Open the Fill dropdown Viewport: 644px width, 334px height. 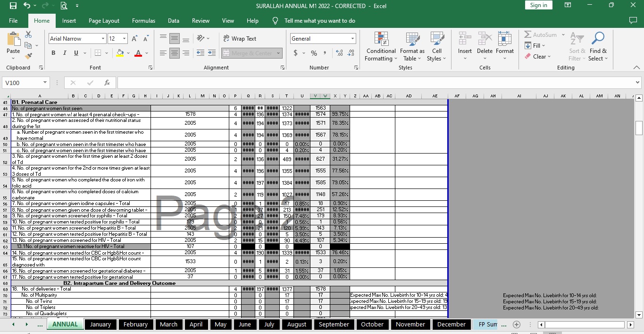point(535,45)
